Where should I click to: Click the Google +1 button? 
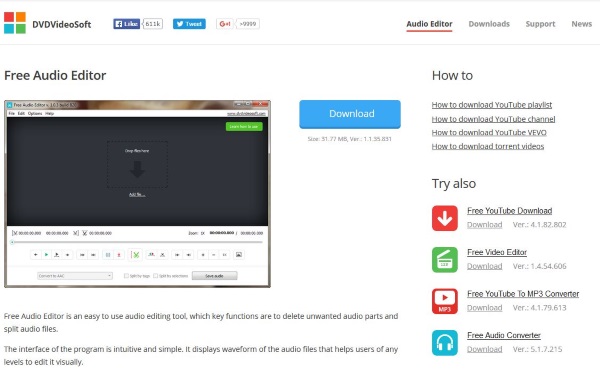tap(225, 24)
